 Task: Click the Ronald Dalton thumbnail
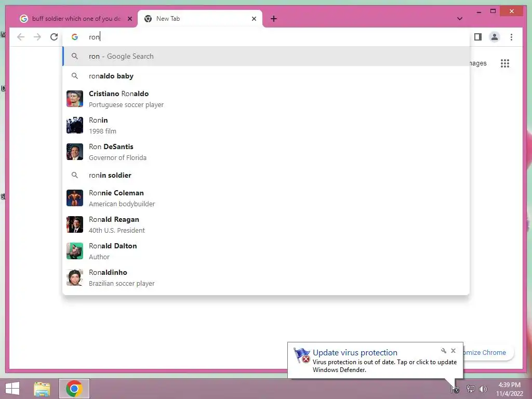click(75, 251)
